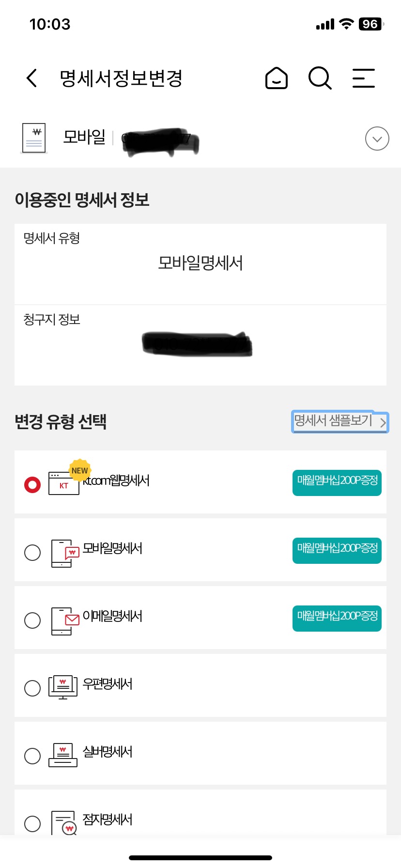Tap the kt.com웹명세서 browser icon
Viewport: 401px width, 868px height.
[64, 483]
